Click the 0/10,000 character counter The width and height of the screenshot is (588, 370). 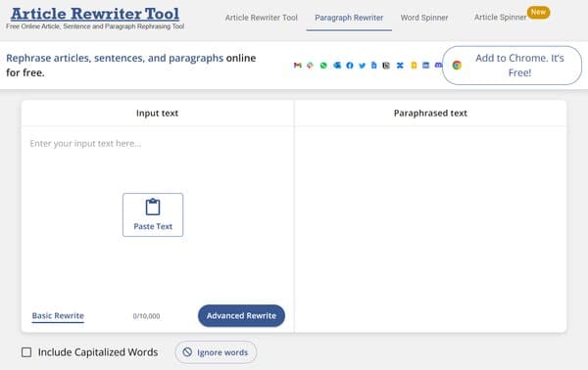[146, 316]
